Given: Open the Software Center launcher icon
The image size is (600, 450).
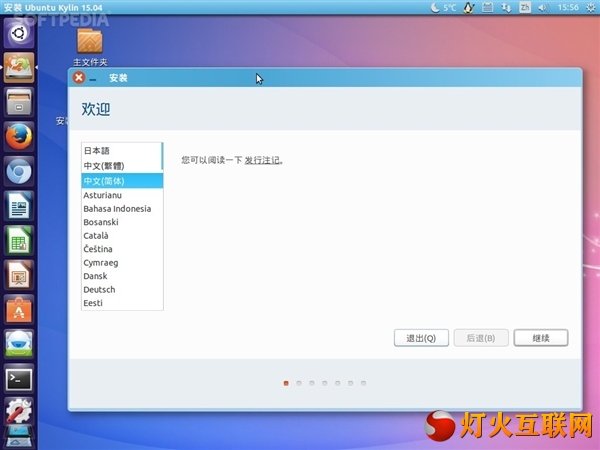Looking at the screenshot, I should click(x=19, y=310).
